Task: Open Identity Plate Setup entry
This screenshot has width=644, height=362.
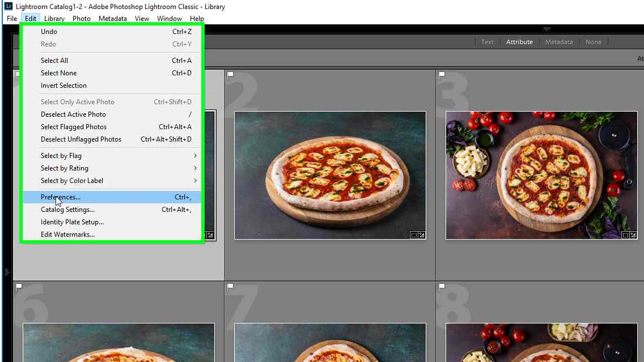Action: pyautogui.click(x=112, y=222)
